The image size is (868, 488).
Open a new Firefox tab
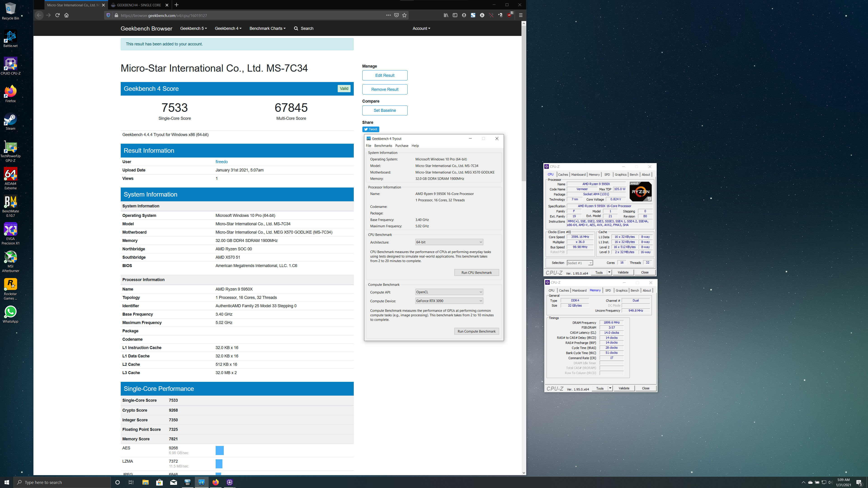[177, 5]
